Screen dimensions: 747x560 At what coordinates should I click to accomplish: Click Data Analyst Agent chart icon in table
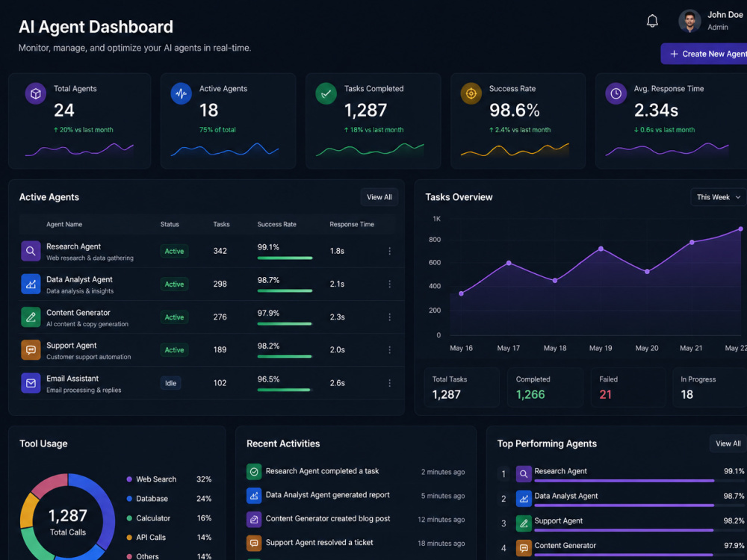[x=31, y=284]
